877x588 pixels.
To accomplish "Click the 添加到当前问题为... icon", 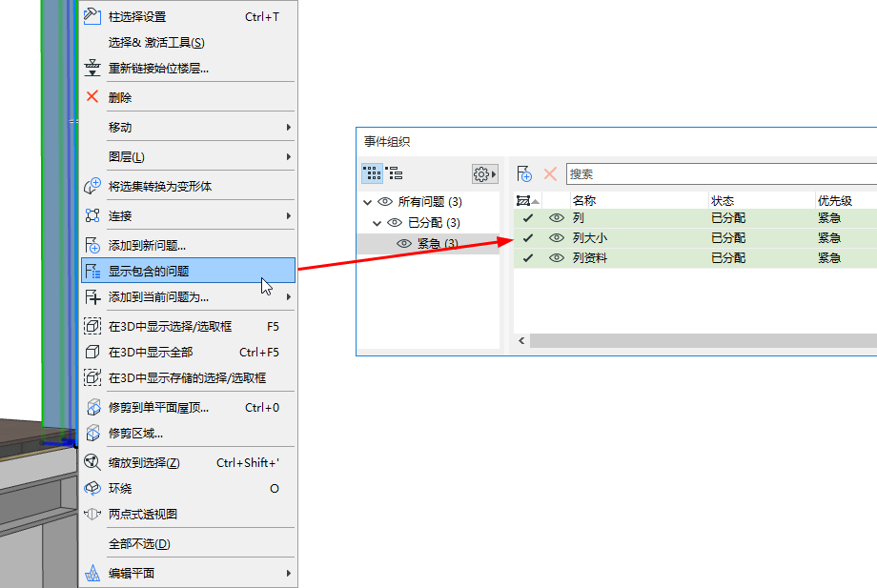I will (92, 296).
